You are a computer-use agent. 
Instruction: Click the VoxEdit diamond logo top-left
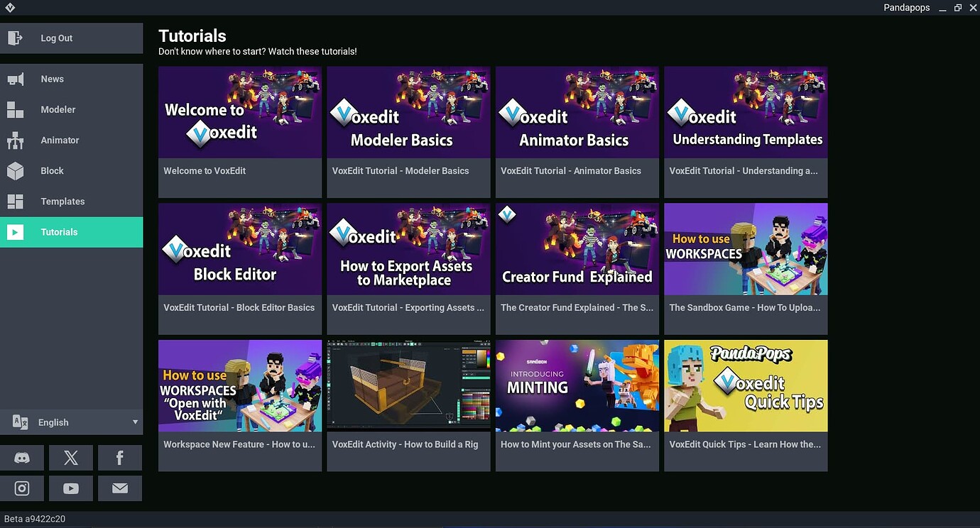(11, 7)
